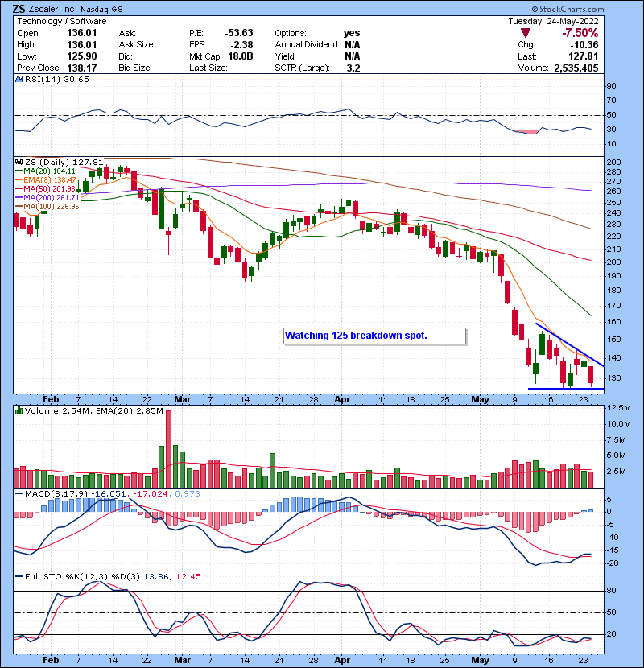
Task: Click the red down-triangle change indicator
Action: 526,33
